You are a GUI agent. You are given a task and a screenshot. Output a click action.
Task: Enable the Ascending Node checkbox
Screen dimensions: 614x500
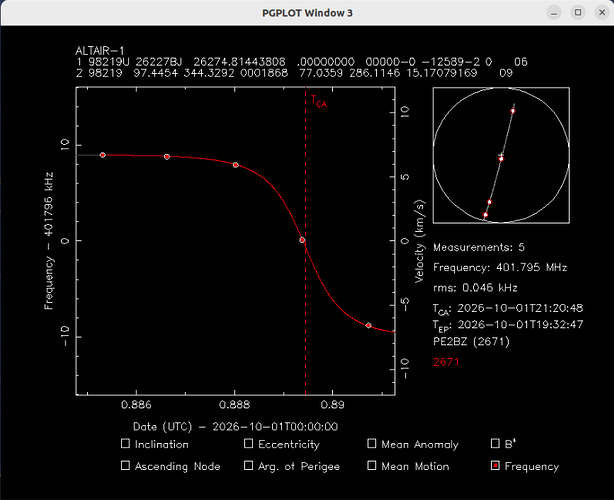[x=125, y=466]
